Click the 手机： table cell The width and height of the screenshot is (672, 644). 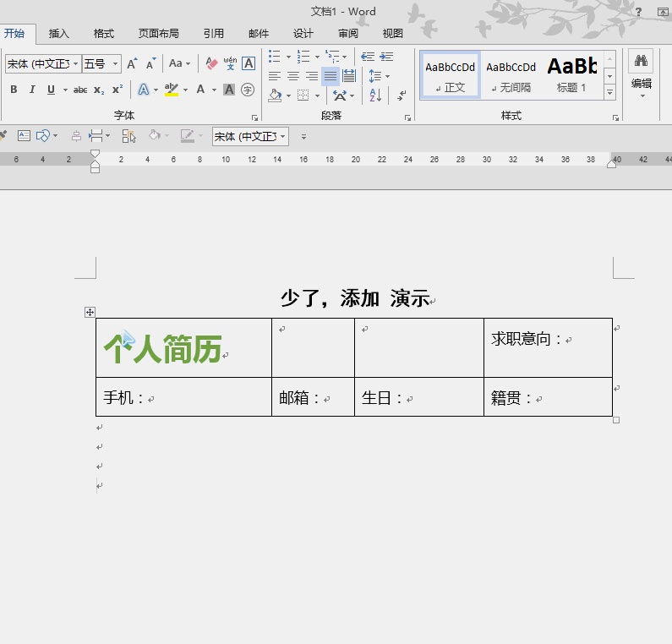coord(184,396)
